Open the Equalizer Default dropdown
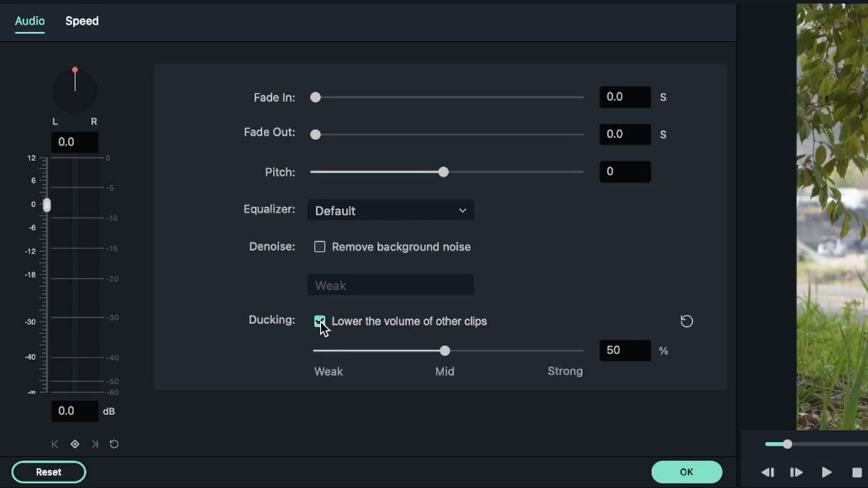This screenshot has height=488, width=868. coord(390,210)
